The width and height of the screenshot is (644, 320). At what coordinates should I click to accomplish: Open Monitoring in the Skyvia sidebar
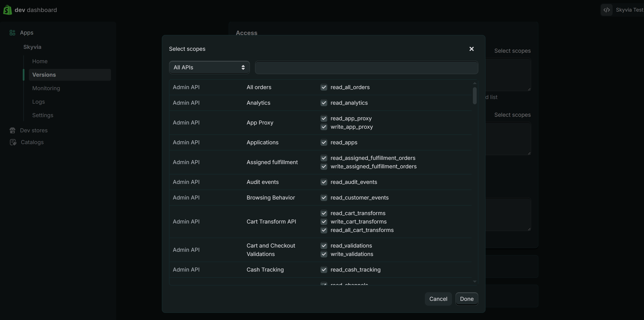[x=46, y=88]
